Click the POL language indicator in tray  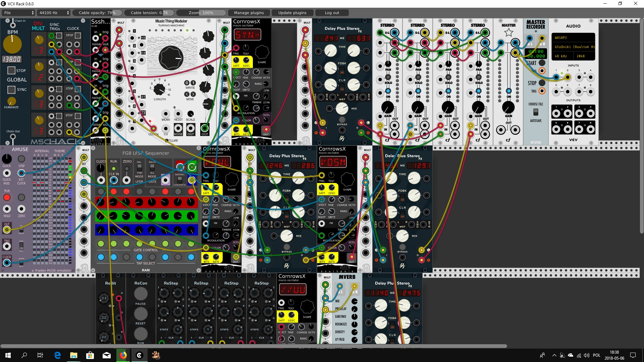[597, 355]
